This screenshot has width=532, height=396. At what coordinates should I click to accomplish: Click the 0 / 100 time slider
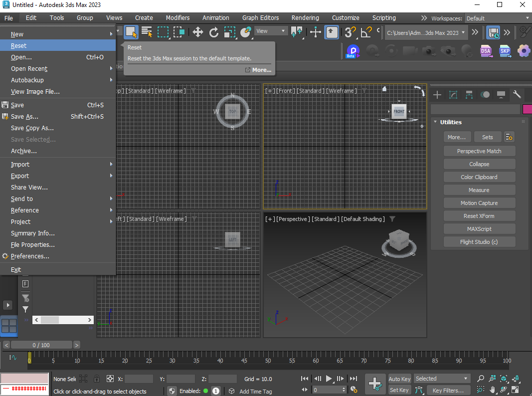tap(41, 345)
